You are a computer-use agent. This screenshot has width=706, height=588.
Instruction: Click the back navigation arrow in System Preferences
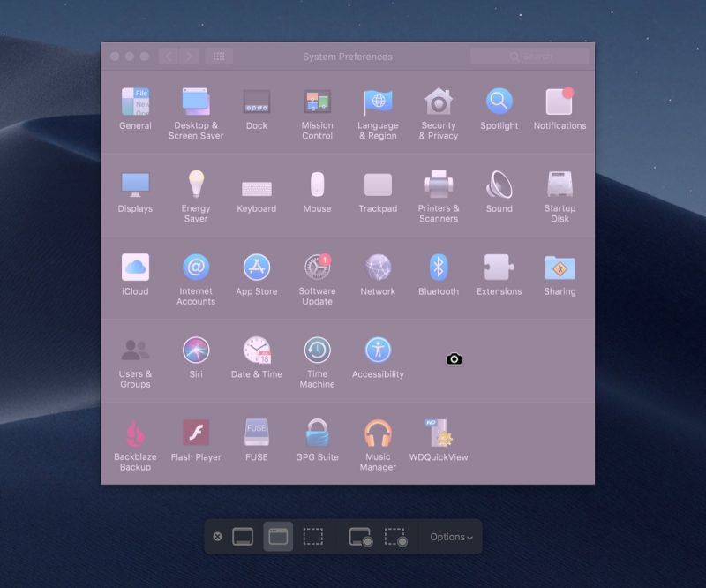pos(167,56)
